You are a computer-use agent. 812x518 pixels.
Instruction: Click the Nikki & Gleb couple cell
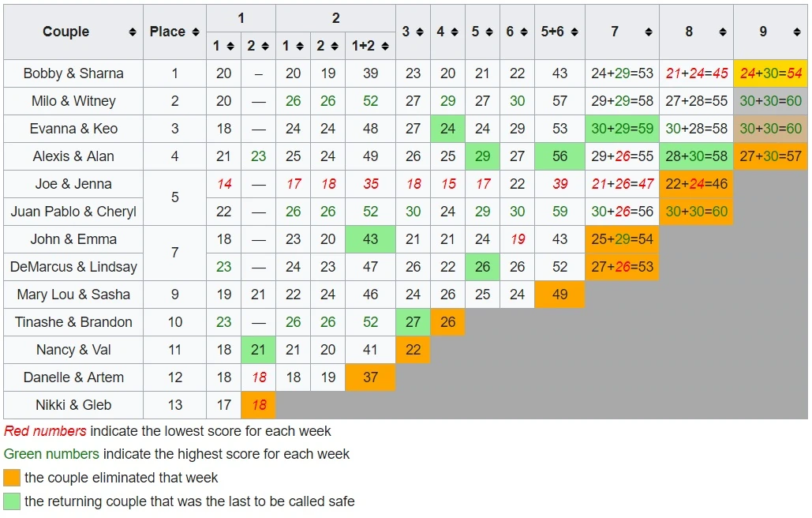click(73, 405)
